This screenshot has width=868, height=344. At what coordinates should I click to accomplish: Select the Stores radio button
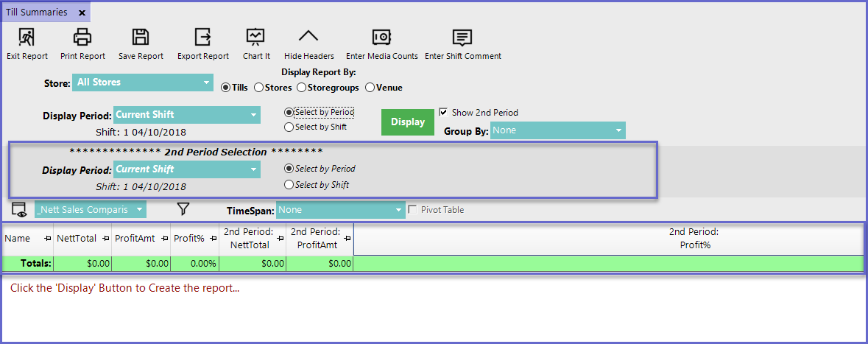click(x=259, y=88)
